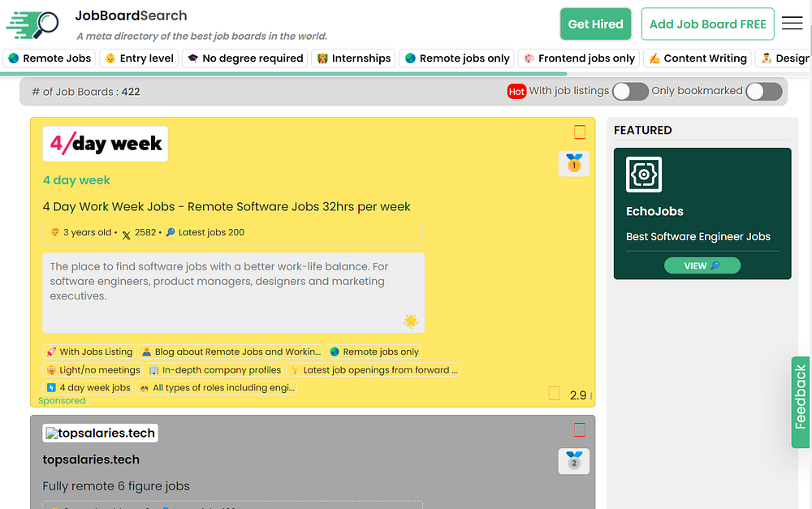The height and width of the screenshot is (509, 812).
Task: Toggle the Only bookmarked switch
Action: (764, 92)
